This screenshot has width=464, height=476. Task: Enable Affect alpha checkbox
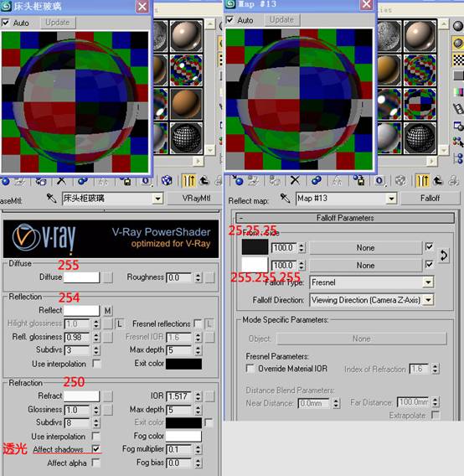pyautogui.click(x=95, y=463)
